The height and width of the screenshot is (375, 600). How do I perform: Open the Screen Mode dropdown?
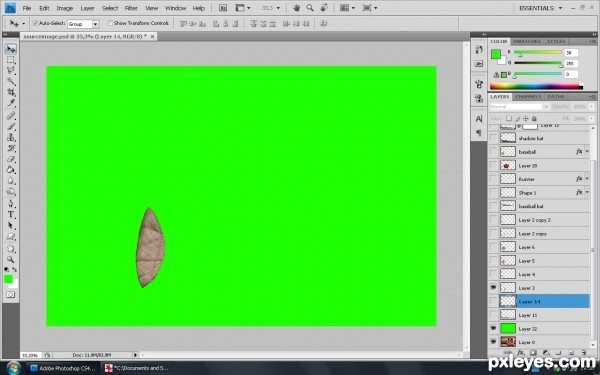click(370, 8)
